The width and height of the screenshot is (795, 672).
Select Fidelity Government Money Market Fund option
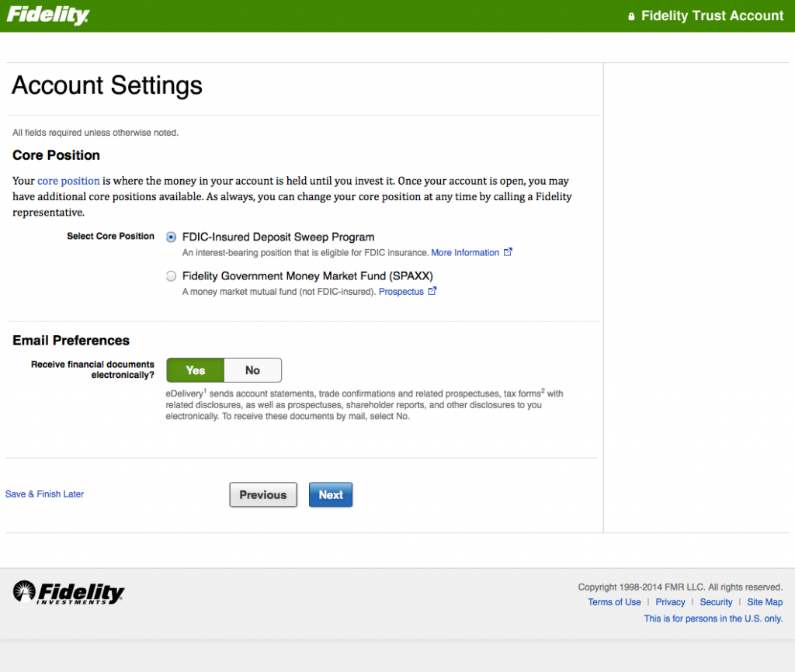[x=172, y=276]
